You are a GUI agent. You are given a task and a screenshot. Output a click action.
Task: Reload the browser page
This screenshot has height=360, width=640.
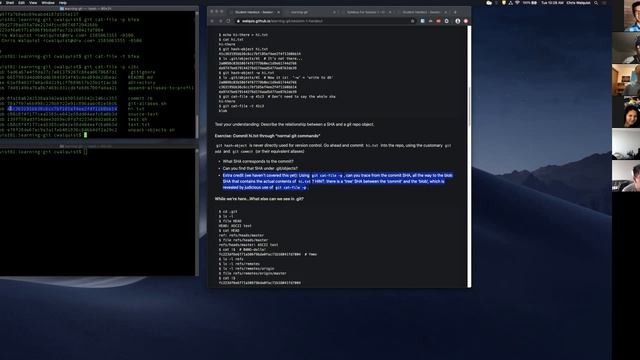pyautogui.click(x=228, y=21)
